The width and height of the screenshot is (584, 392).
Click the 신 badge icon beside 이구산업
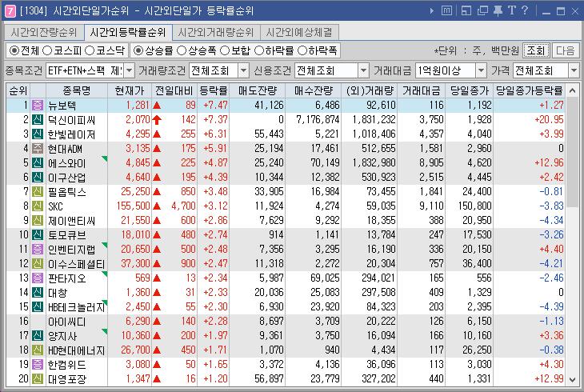38,178
